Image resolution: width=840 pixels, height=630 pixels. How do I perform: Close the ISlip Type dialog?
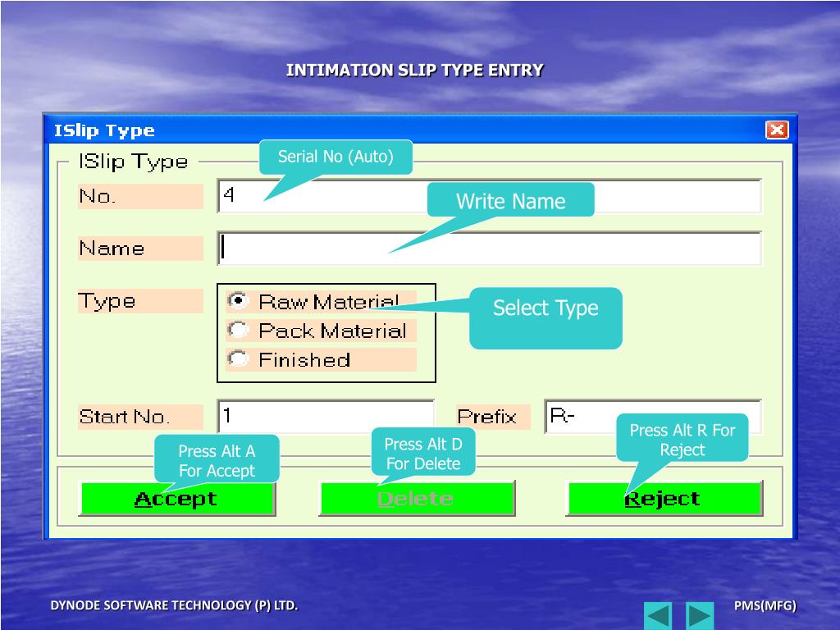pos(777,130)
